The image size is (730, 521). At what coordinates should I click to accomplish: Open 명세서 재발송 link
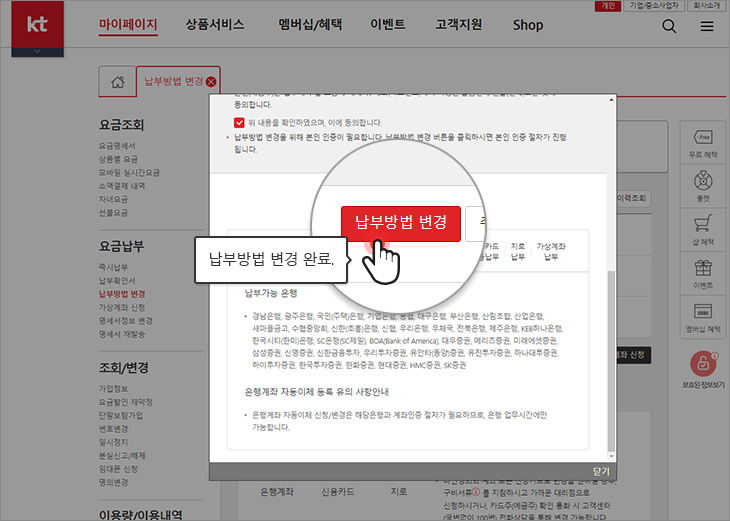pos(122,334)
